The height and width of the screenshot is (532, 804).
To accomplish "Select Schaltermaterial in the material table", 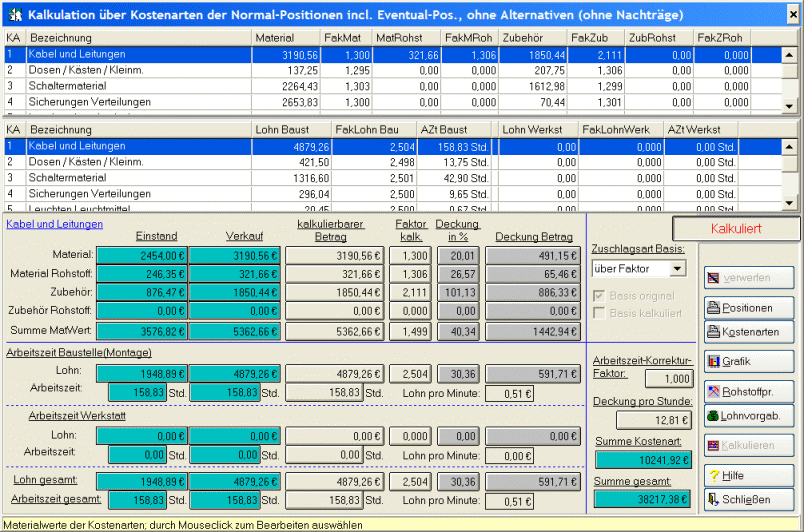I will click(393, 86).
